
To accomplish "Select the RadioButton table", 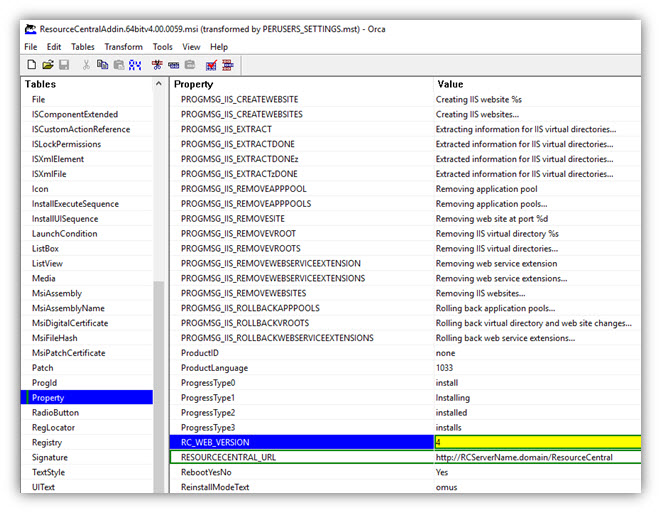I will click(x=55, y=413).
